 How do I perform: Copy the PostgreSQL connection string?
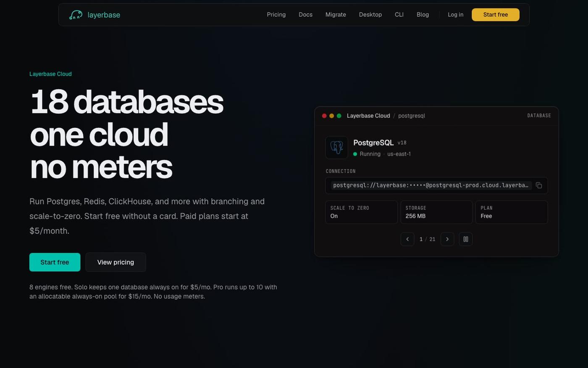(539, 185)
